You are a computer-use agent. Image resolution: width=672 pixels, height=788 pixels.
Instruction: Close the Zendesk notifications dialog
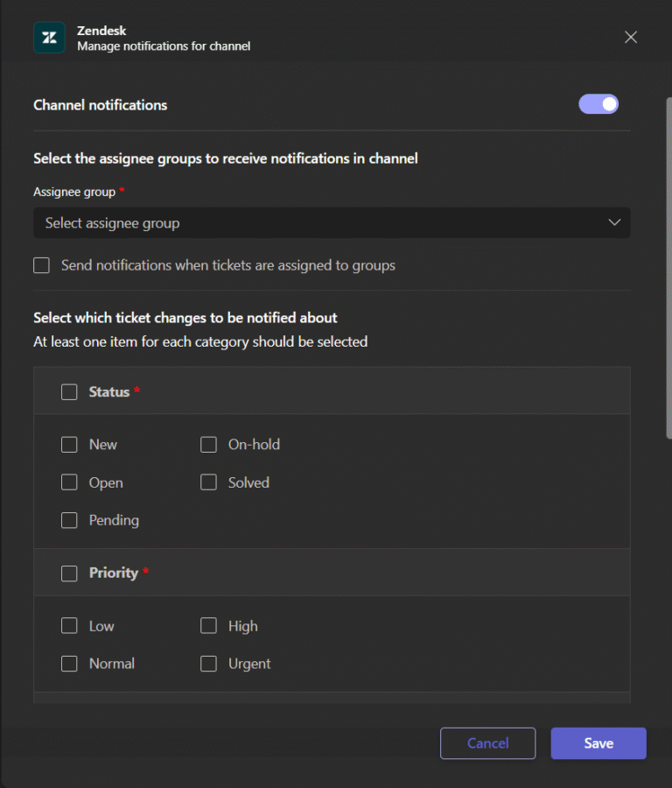pyautogui.click(x=631, y=37)
